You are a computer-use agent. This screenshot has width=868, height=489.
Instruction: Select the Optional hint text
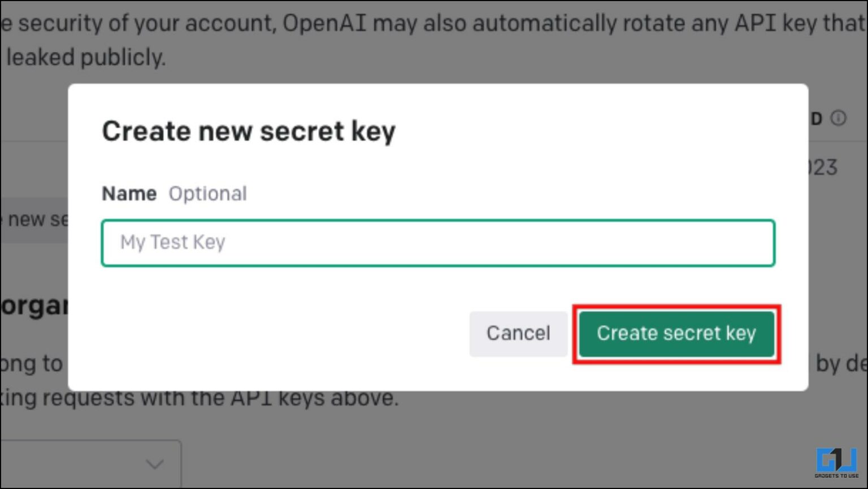click(208, 193)
